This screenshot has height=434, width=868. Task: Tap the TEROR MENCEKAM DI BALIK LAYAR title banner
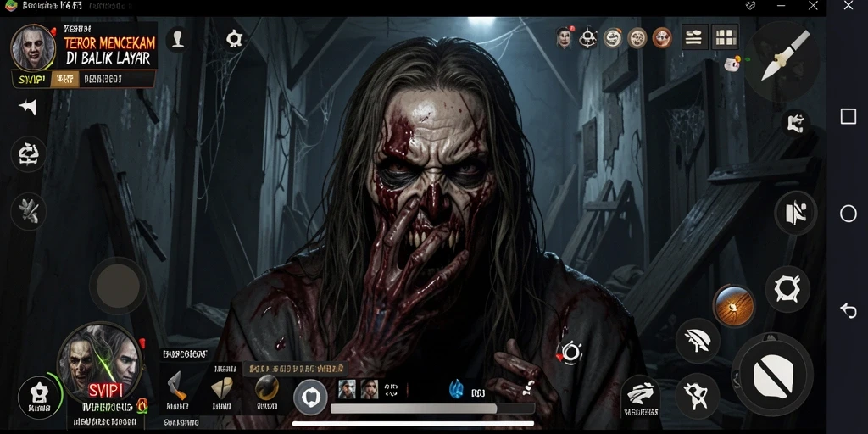tap(109, 51)
